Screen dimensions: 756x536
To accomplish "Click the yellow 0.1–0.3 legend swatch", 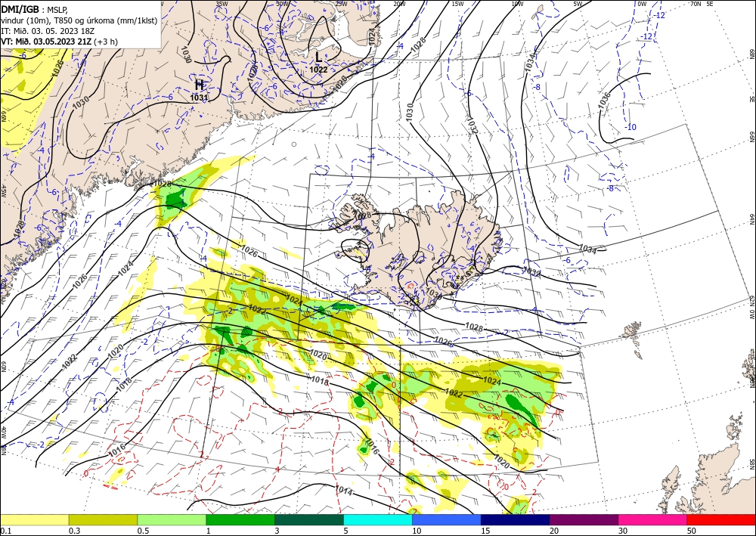I will coord(34,519).
